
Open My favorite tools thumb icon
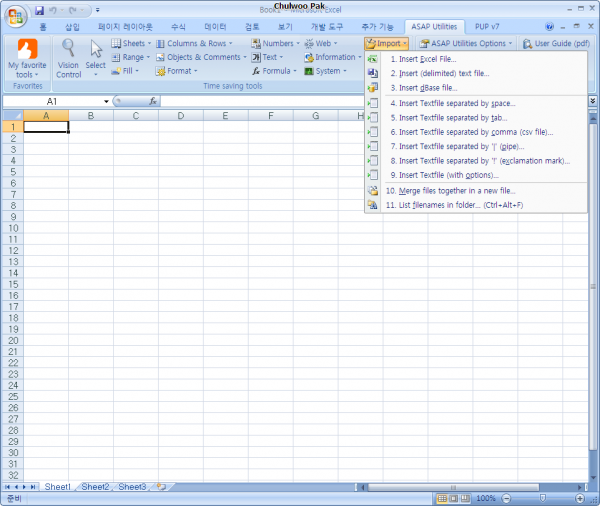[28, 49]
